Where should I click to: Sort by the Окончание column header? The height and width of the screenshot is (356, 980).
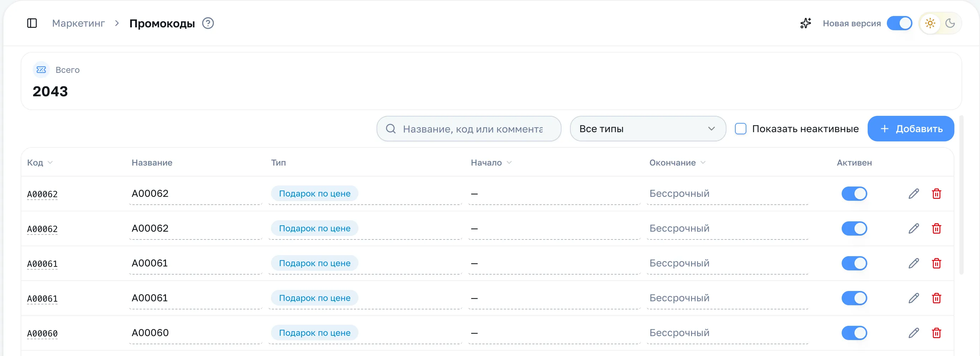coord(677,163)
